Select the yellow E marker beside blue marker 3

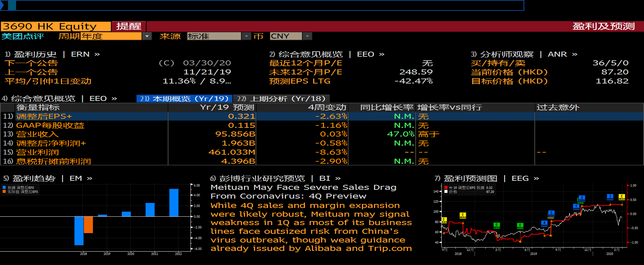point(622,197)
